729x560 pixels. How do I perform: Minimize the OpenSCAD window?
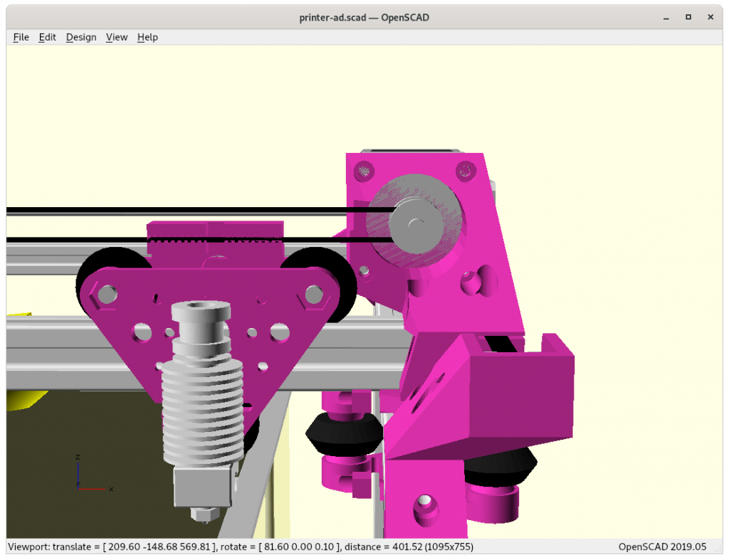pos(666,18)
